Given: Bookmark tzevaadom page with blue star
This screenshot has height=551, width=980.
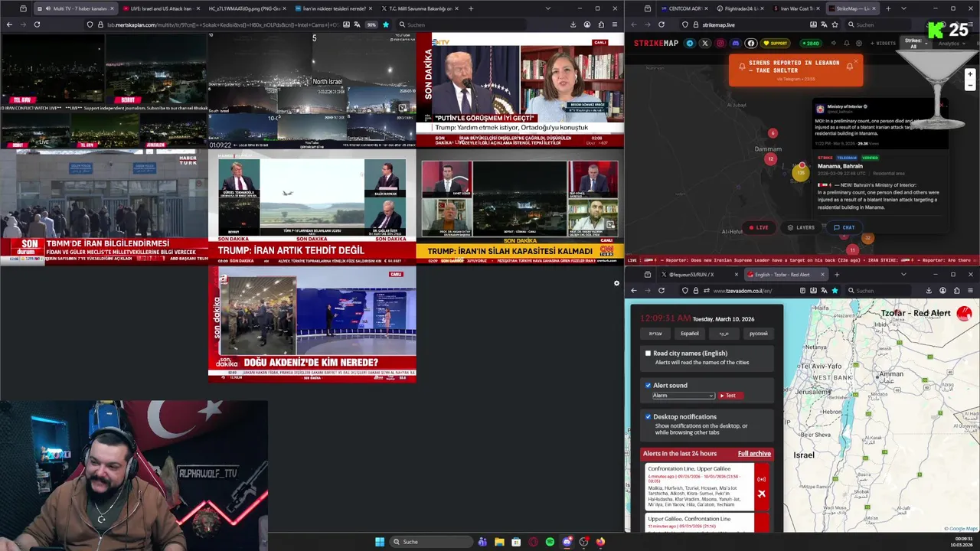Looking at the screenshot, I should [835, 291].
